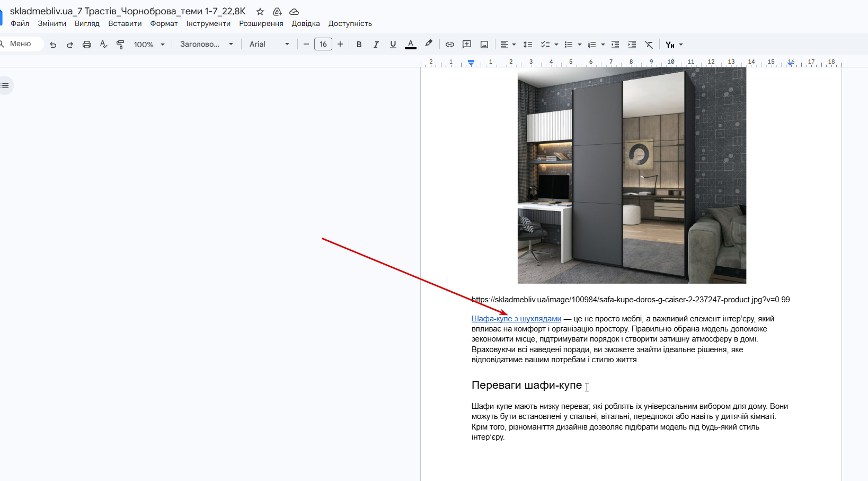Open the 100% zoom dropdown
Viewport: 868px width, 481px height.
tap(149, 45)
